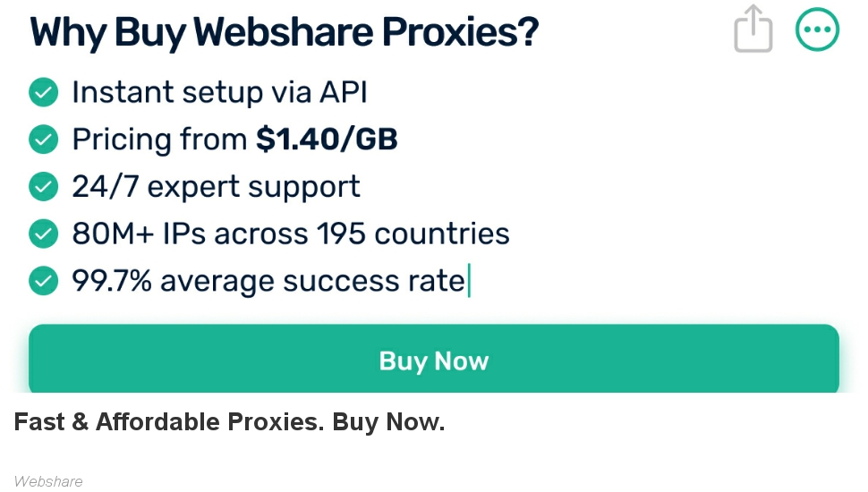Image resolution: width=868 pixels, height=492 pixels.
Task: Click checkmark beside Instant setup via API
Action: (43, 92)
